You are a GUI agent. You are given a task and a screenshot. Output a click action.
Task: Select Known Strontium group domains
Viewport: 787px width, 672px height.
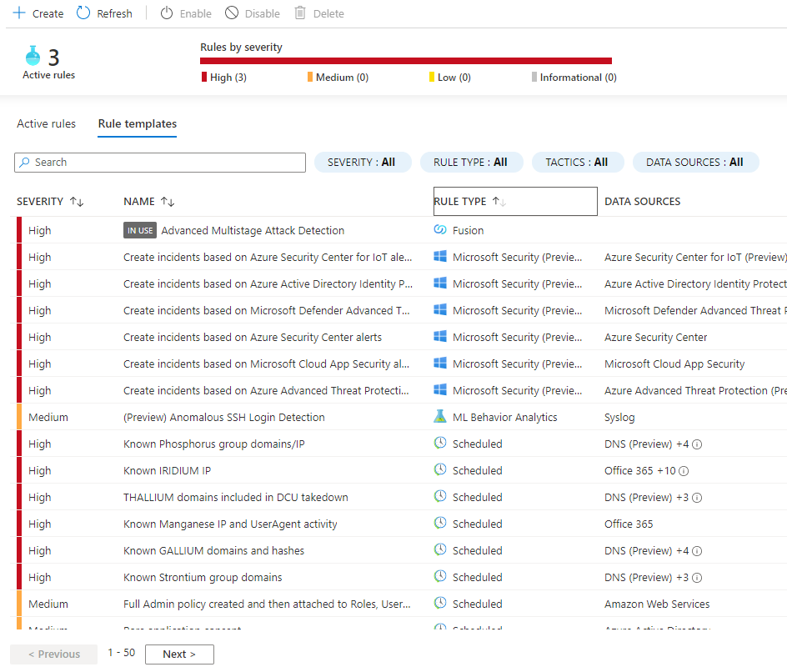click(x=203, y=577)
